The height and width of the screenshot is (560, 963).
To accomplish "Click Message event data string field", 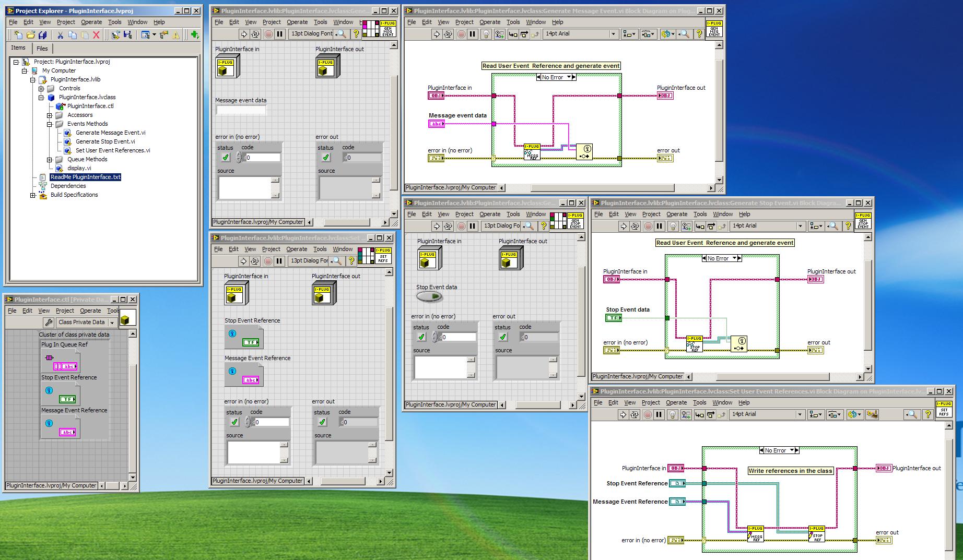I will [241, 110].
